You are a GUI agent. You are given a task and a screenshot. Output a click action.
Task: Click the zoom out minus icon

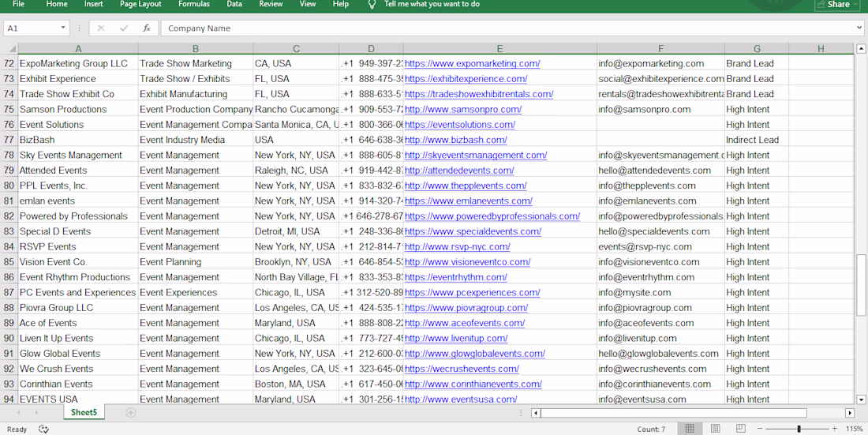pos(760,429)
